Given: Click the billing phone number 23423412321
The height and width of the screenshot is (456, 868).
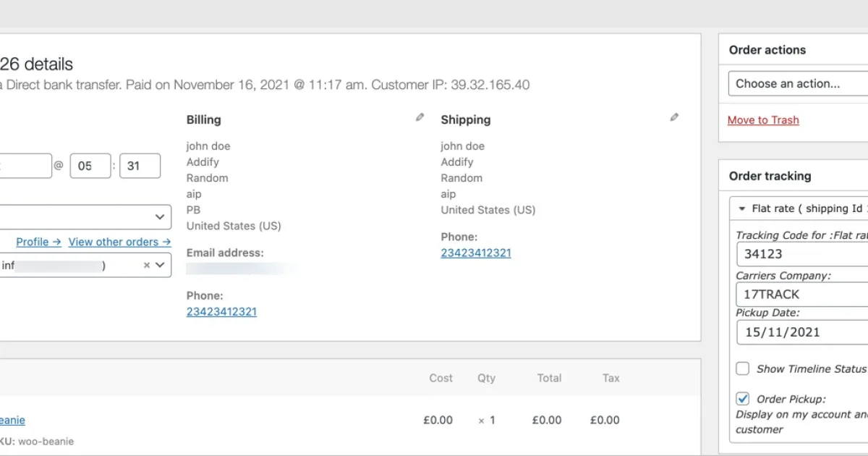Looking at the screenshot, I should tap(221, 311).
